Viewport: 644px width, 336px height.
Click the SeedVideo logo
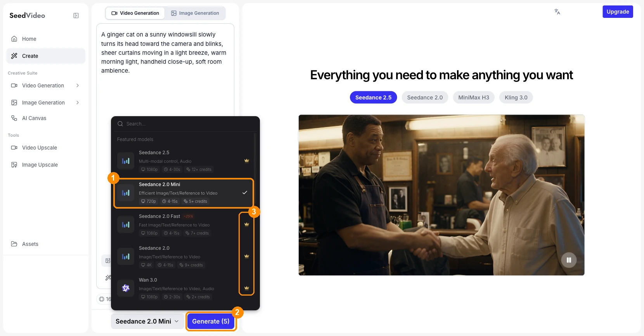point(27,16)
